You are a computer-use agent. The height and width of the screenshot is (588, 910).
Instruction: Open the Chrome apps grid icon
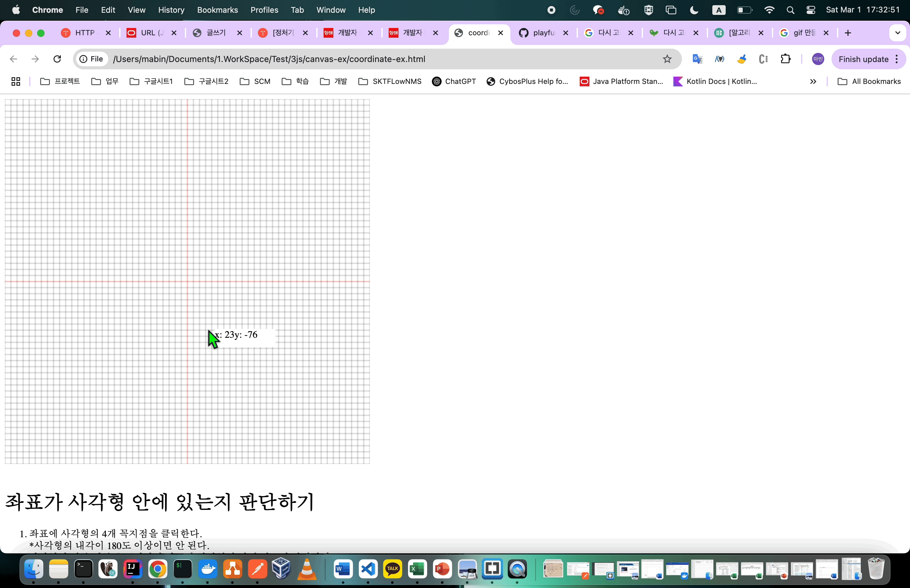pos(16,81)
